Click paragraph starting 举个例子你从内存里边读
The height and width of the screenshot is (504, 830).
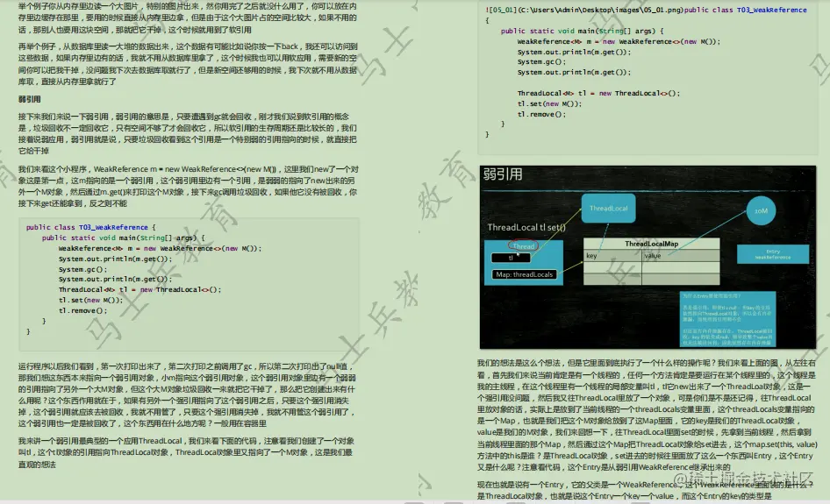(188, 18)
